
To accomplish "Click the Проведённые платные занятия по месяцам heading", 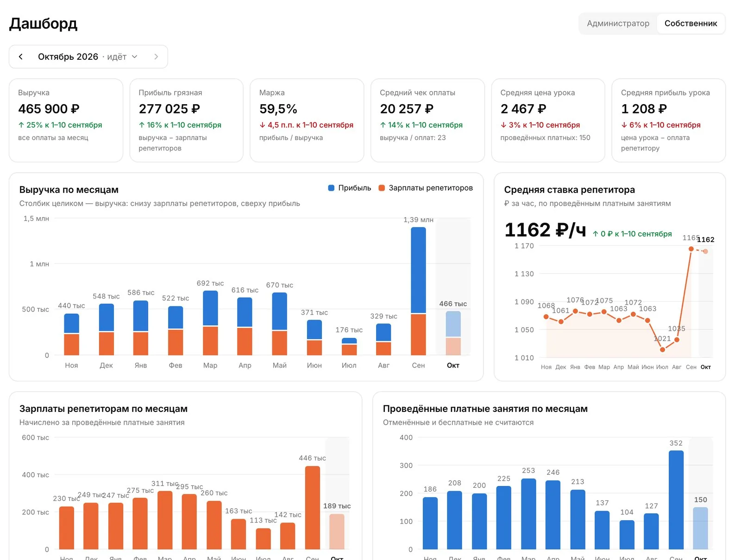I will (485, 409).
